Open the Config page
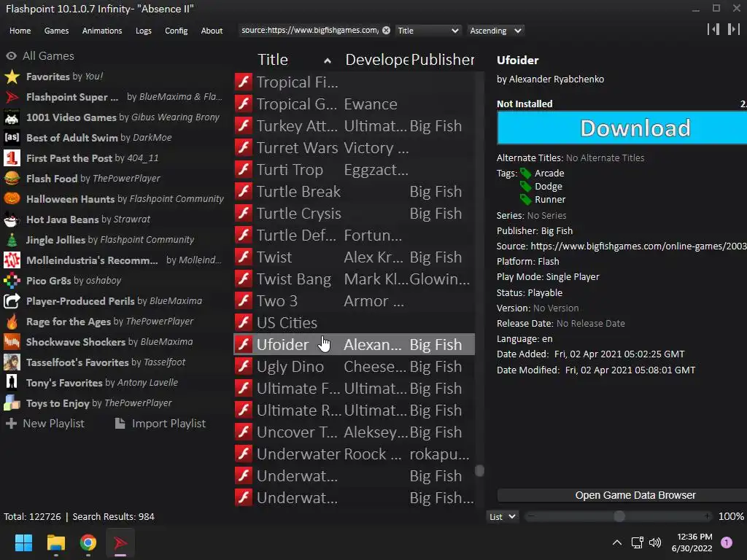This screenshot has width=747, height=560. 177,31
